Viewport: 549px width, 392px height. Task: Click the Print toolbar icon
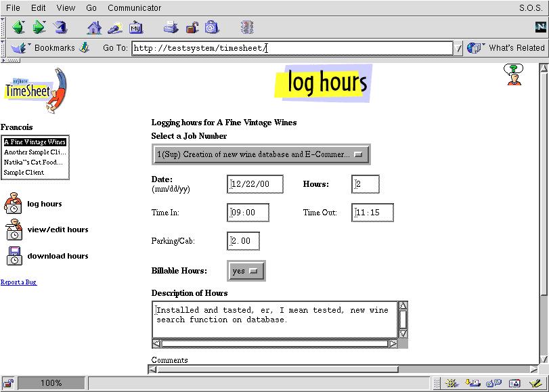[x=171, y=28]
